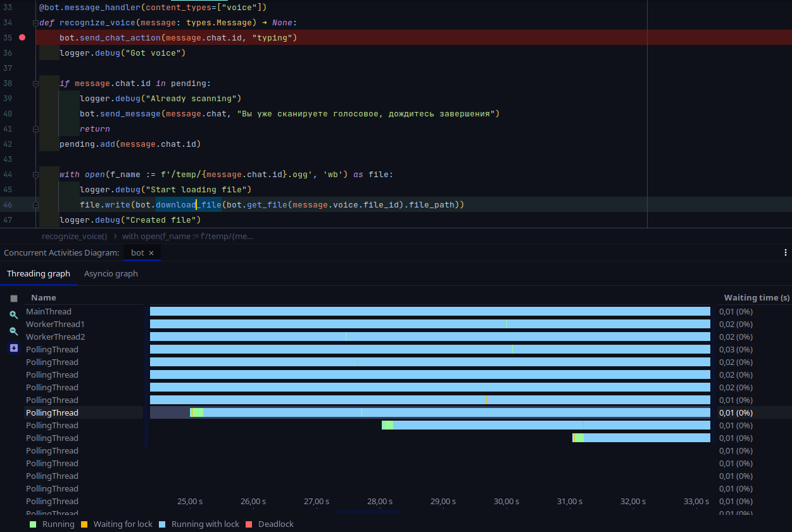The image size is (792, 532).
Task: Switch to the Asyncio graph tab
Action: point(111,273)
